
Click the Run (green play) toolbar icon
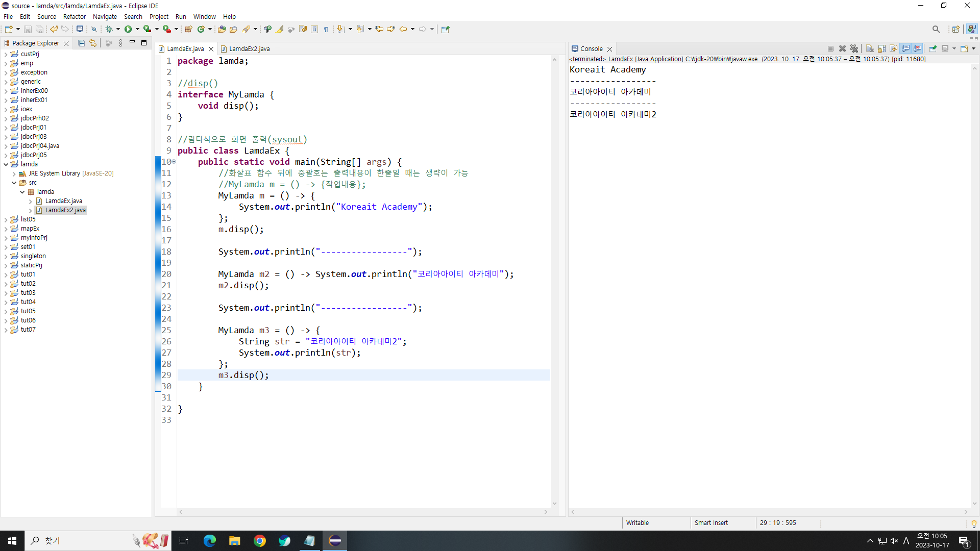click(x=128, y=29)
